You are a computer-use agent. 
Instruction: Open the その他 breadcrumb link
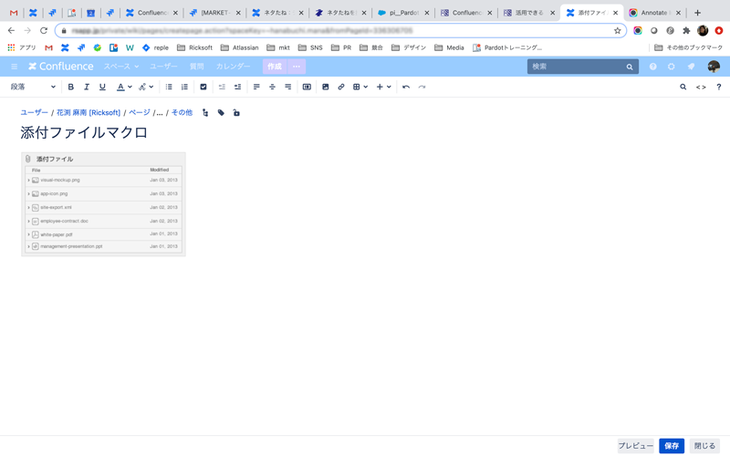(x=182, y=113)
